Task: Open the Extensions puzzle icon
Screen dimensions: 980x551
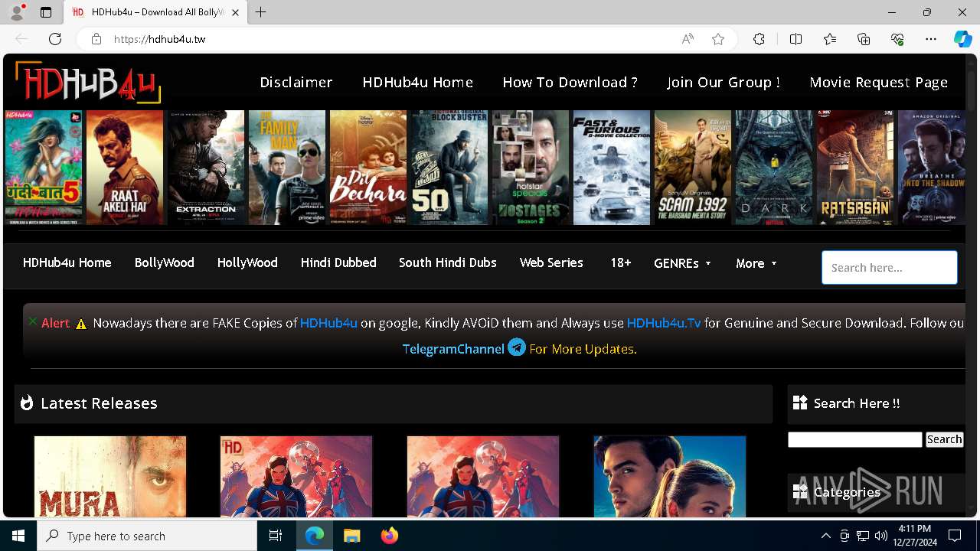Action: (759, 39)
